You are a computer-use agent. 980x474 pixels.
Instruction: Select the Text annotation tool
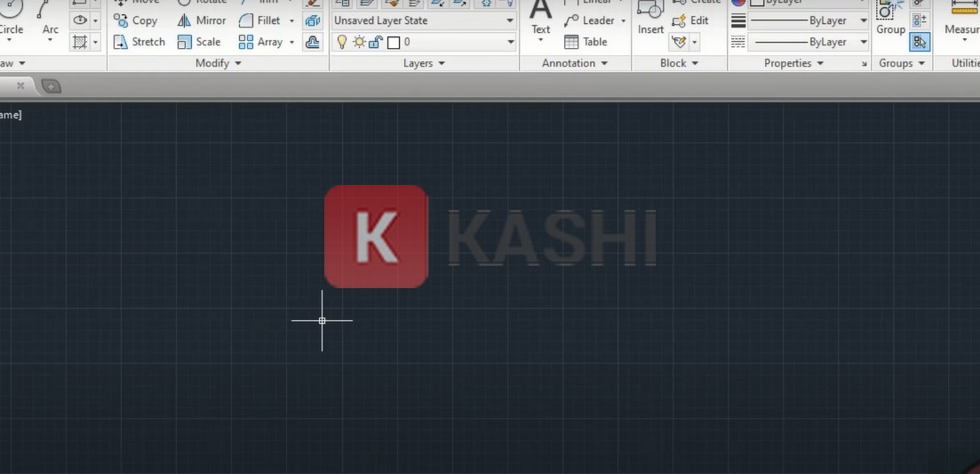(540, 19)
